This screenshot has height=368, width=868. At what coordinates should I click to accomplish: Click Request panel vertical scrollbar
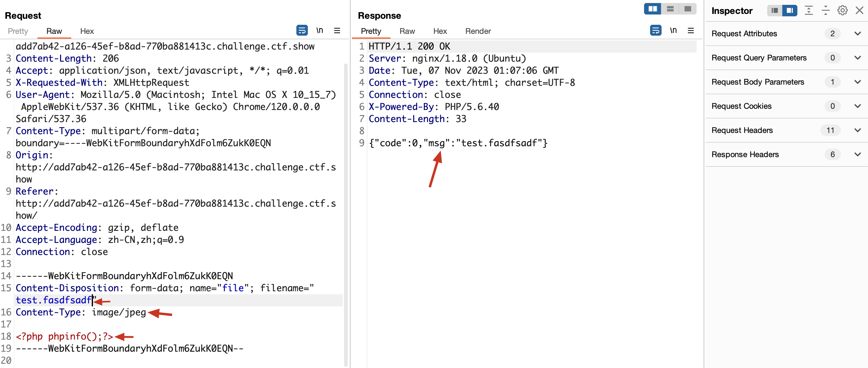tap(346, 215)
